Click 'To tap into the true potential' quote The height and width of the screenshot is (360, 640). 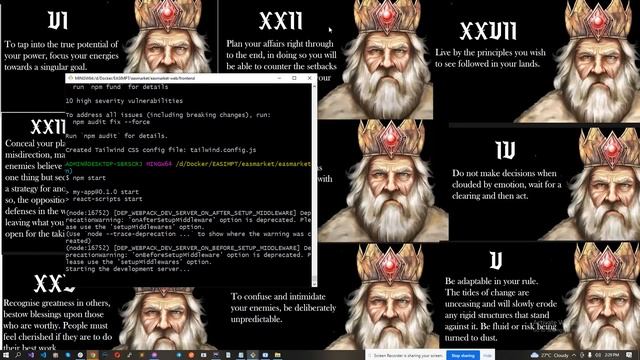[61, 56]
